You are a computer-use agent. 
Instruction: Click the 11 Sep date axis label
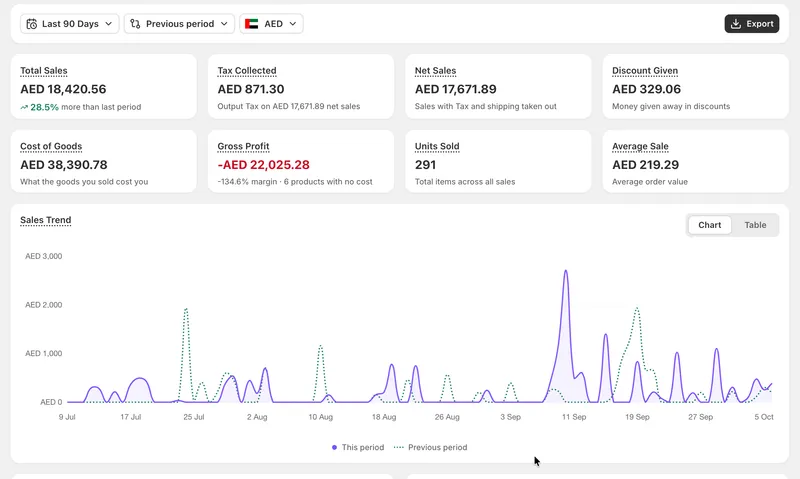point(574,417)
